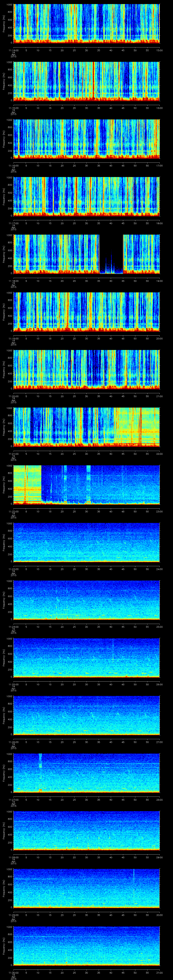This screenshot has height=980, width=173.
Task: Click the 11:24:00 start time label
Action: [13, 627]
